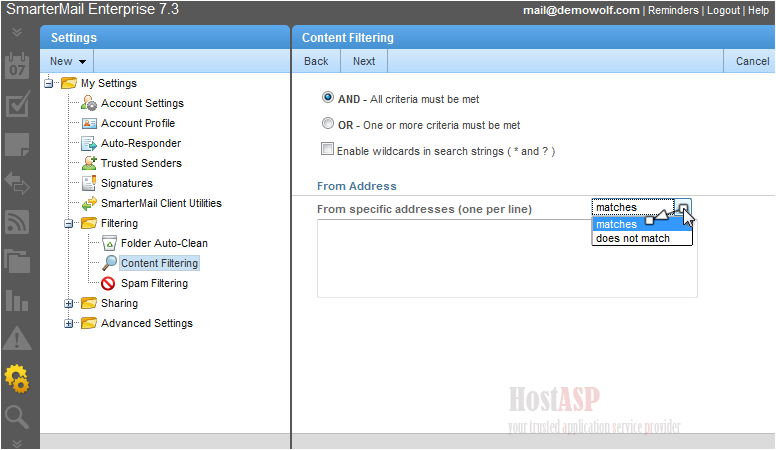Screen dimensions: 776x450
Task: Click inside the From specific addresses text area
Action: (507, 258)
